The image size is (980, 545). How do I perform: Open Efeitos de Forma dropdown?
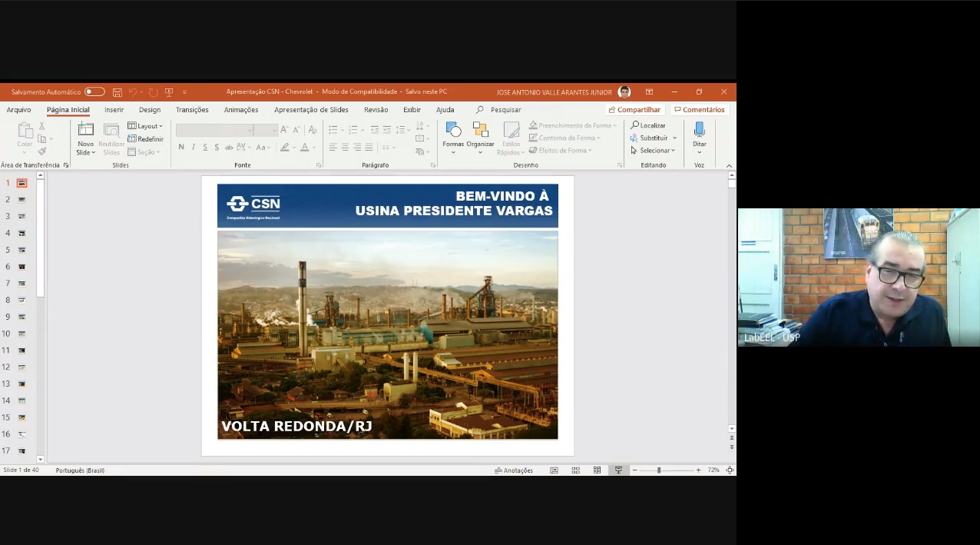(x=560, y=151)
